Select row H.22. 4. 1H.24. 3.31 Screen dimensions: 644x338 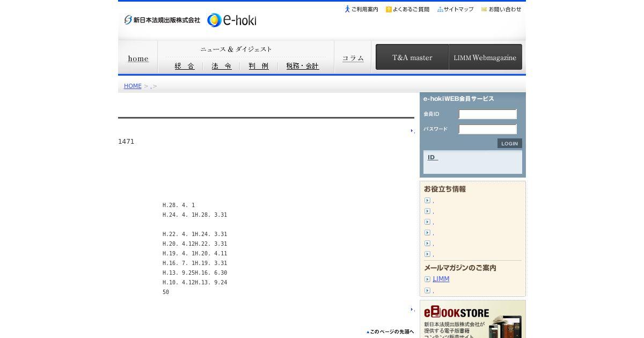coord(195,234)
